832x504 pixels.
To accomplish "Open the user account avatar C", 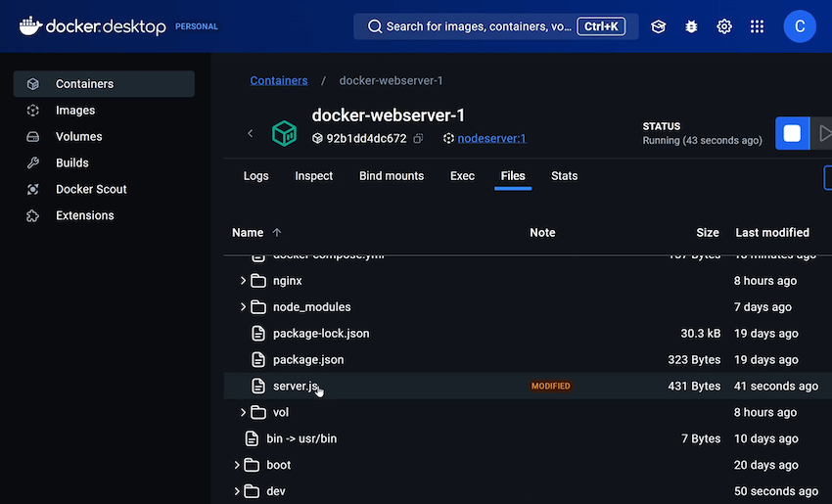I will (799, 26).
